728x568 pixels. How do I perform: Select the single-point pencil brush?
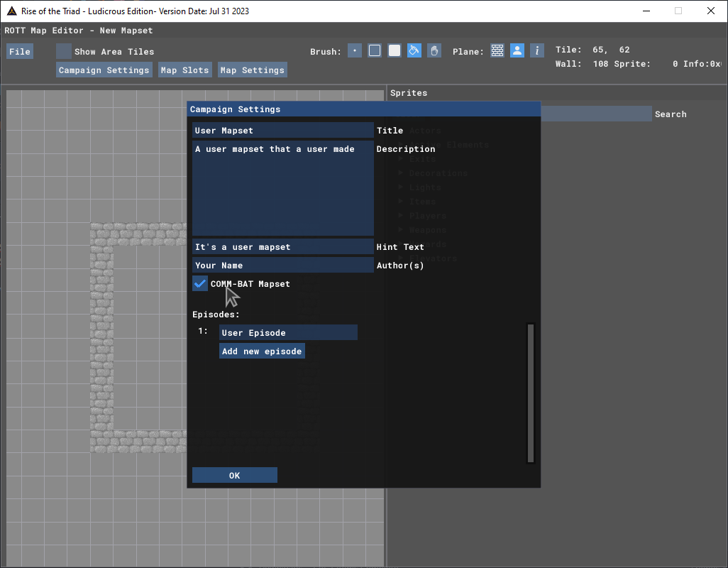click(x=355, y=50)
